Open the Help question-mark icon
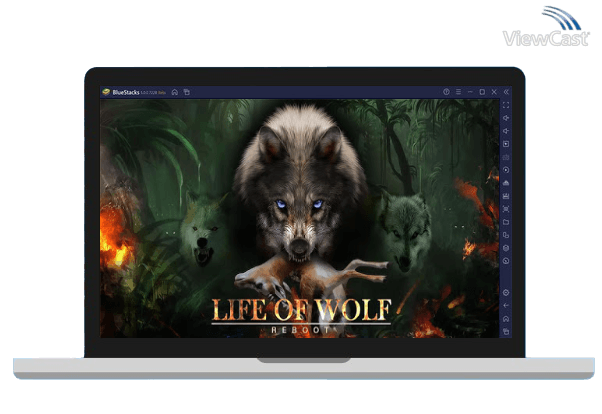The width and height of the screenshot is (602, 414). point(446,92)
